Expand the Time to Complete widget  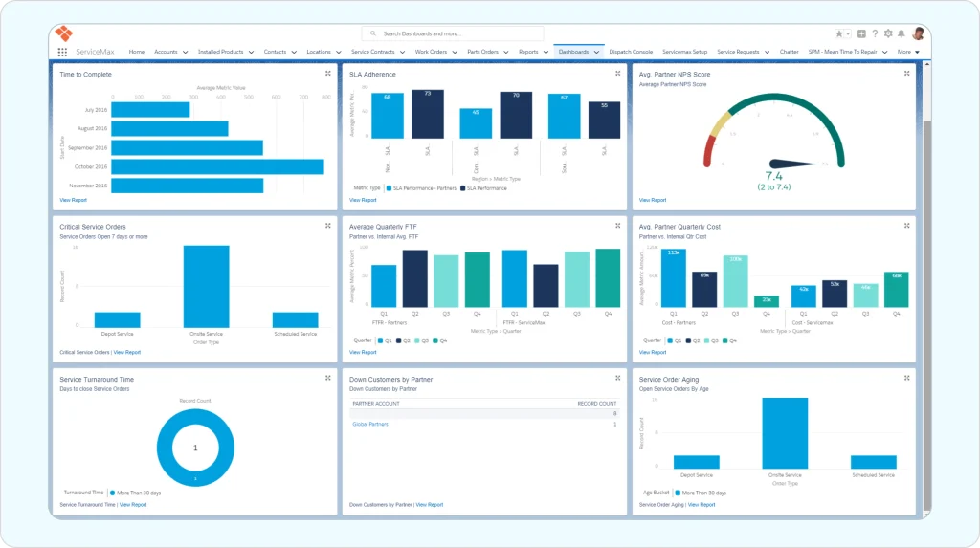(x=328, y=74)
